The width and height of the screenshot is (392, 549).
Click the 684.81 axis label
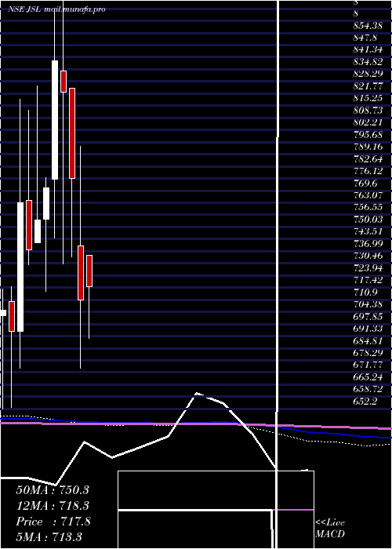pos(368,341)
